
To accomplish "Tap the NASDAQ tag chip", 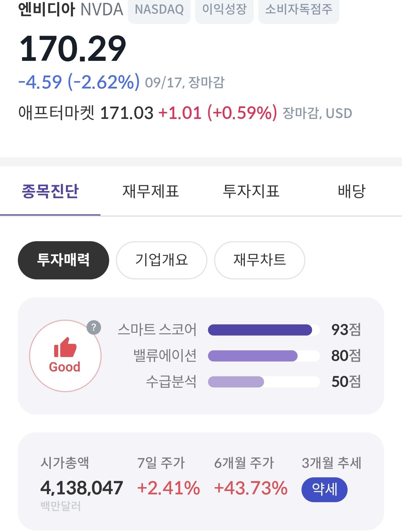I will pyautogui.click(x=159, y=10).
